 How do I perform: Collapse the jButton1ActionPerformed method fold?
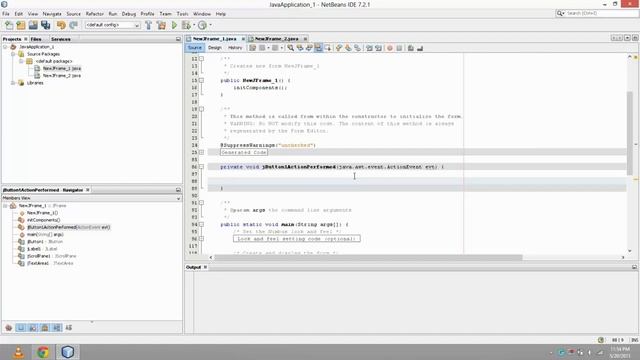point(201,167)
